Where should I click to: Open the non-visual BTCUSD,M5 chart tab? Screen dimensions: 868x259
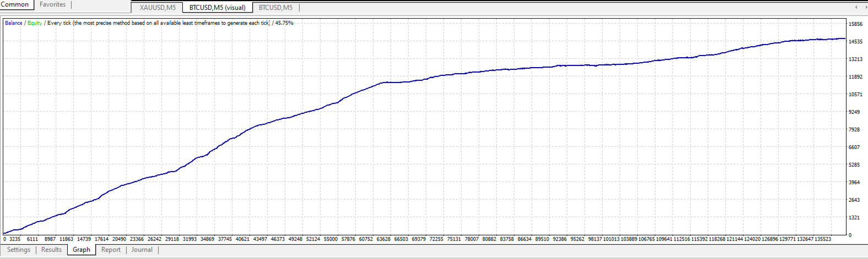[x=275, y=8]
